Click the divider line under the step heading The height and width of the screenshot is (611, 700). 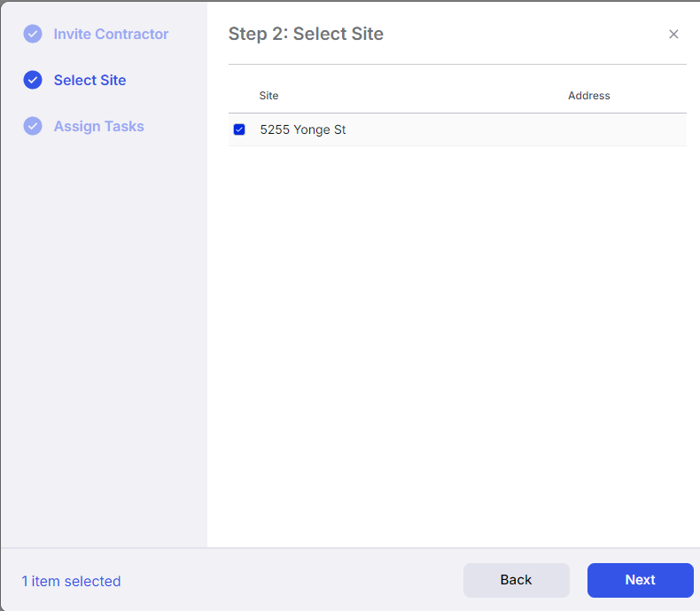[x=457, y=65]
